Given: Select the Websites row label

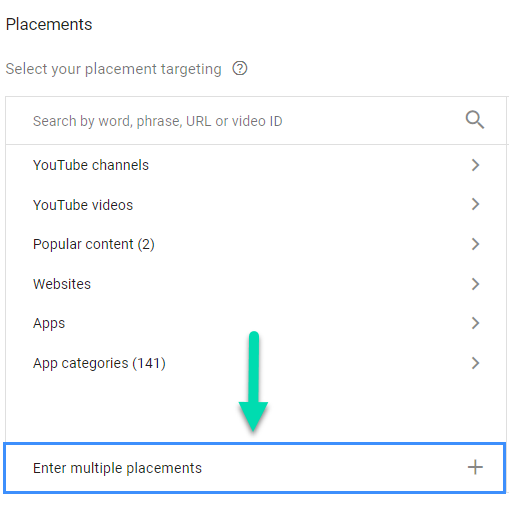Looking at the screenshot, I should point(62,284).
